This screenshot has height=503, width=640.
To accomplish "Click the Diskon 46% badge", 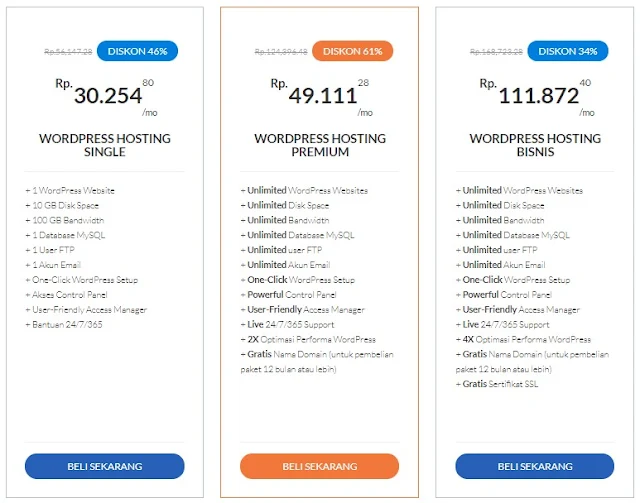I will point(137,51).
